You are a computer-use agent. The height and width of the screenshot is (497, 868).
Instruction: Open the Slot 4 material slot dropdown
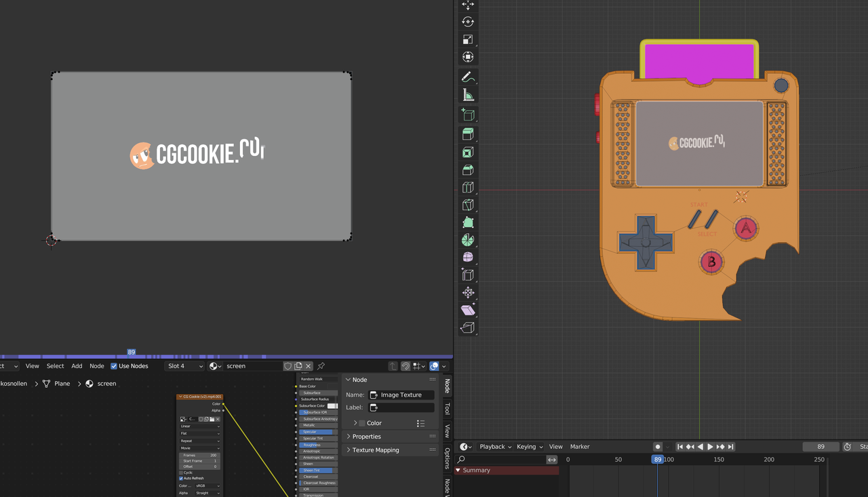[x=184, y=366]
